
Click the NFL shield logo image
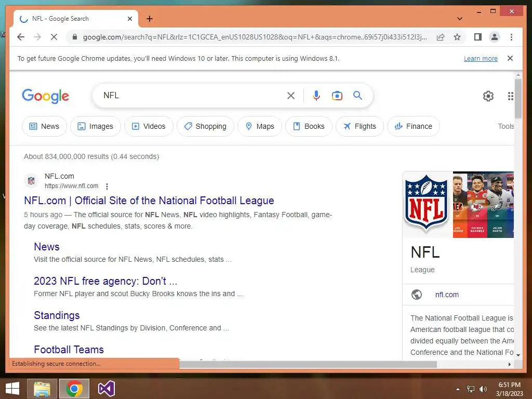click(426, 204)
